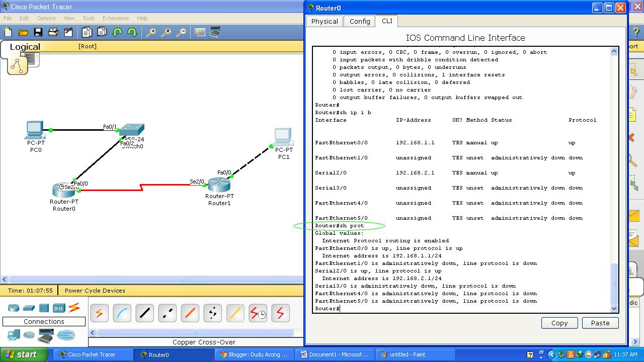
Task: Reset the workspace zoom
Action: [x=166, y=32]
